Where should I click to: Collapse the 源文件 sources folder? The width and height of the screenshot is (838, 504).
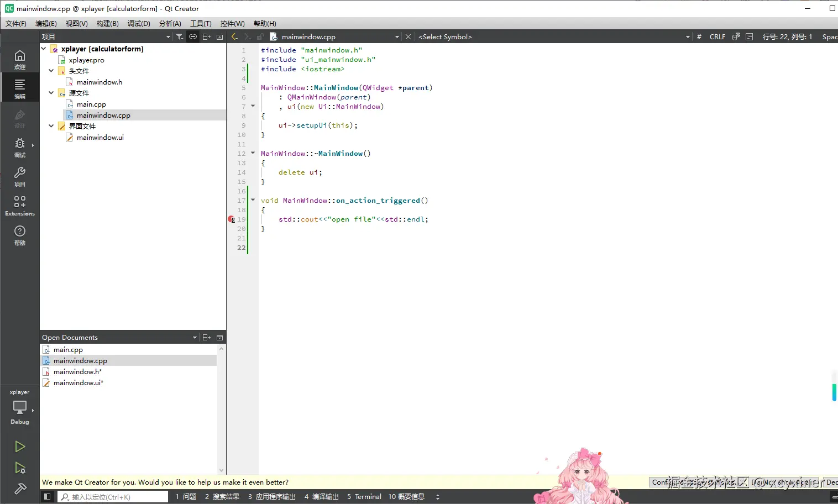(51, 93)
